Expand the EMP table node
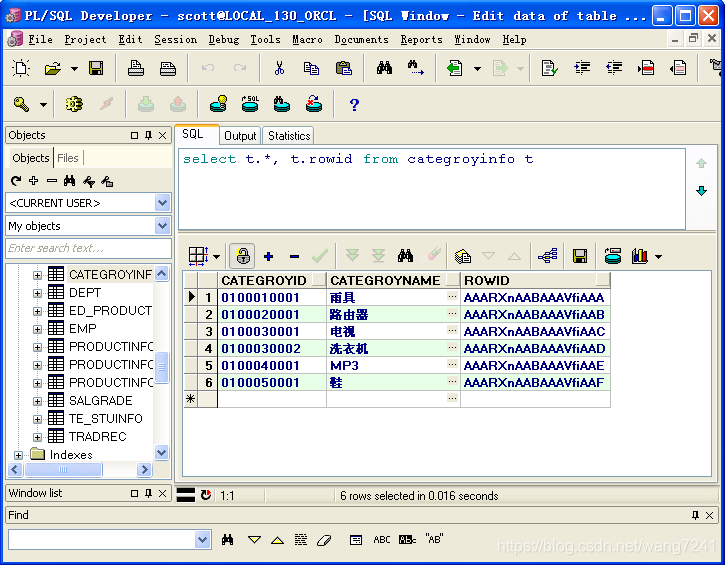Viewport: 725px width, 565px height. click(37, 329)
